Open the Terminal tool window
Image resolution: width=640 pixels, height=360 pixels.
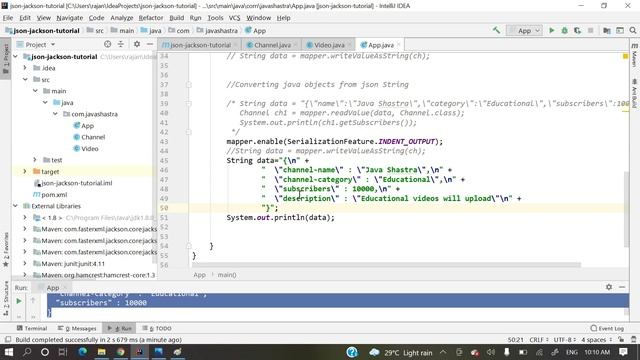32,328
